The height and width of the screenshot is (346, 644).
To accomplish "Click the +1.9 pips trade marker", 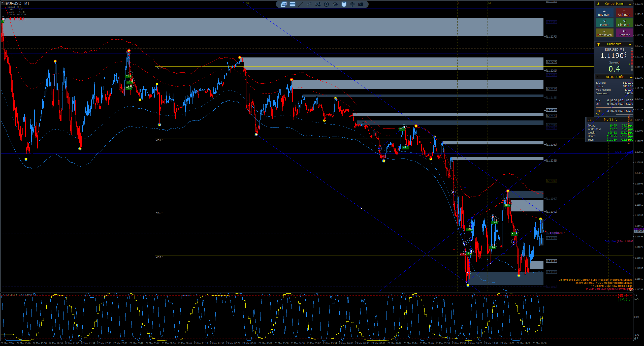I will [x=514, y=234].
